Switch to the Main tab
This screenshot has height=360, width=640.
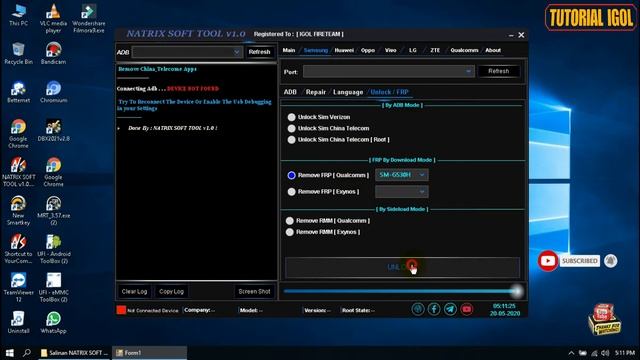point(289,50)
